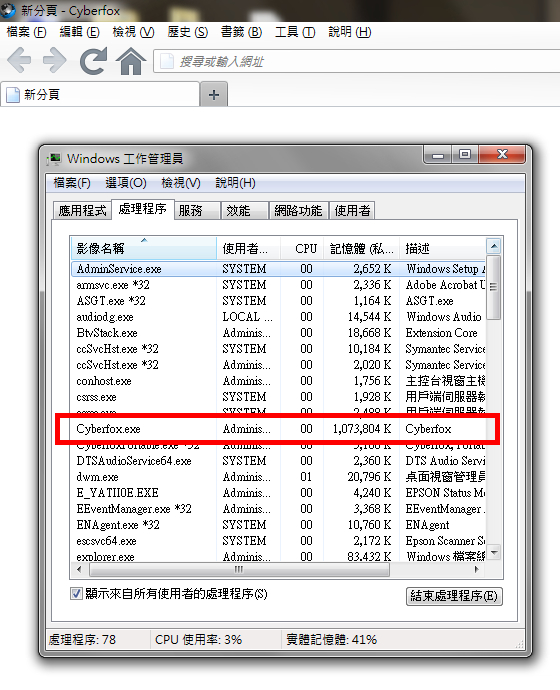This screenshot has width=560, height=690.
Task: Select explorer.exe process
Action: 278,556
